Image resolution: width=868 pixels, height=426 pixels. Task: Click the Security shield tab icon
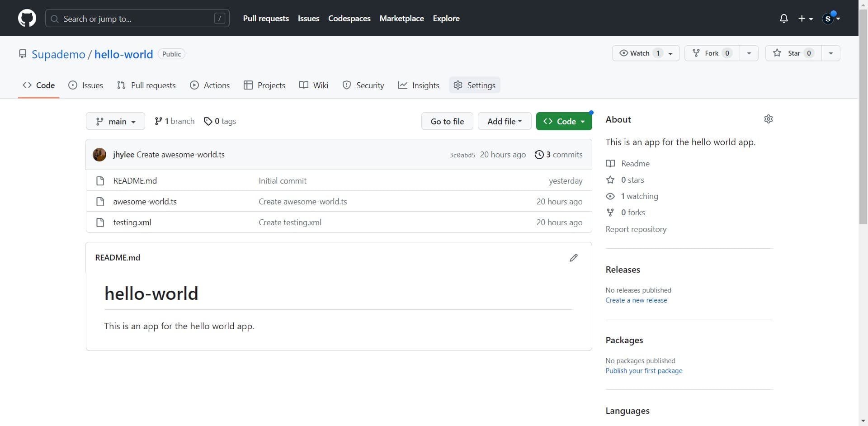(x=347, y=85)
